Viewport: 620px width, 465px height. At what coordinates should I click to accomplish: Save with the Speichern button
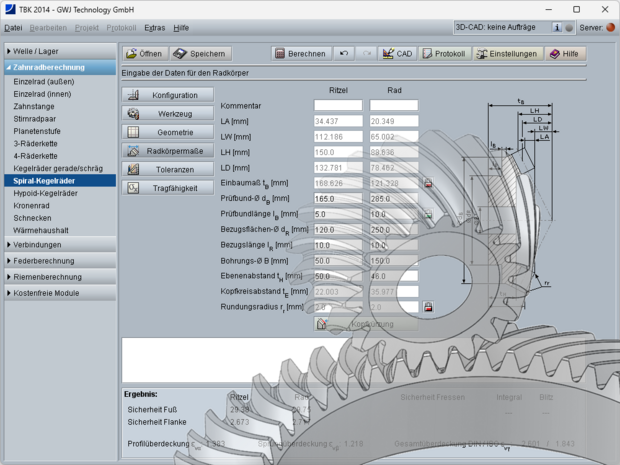[200, 53]
